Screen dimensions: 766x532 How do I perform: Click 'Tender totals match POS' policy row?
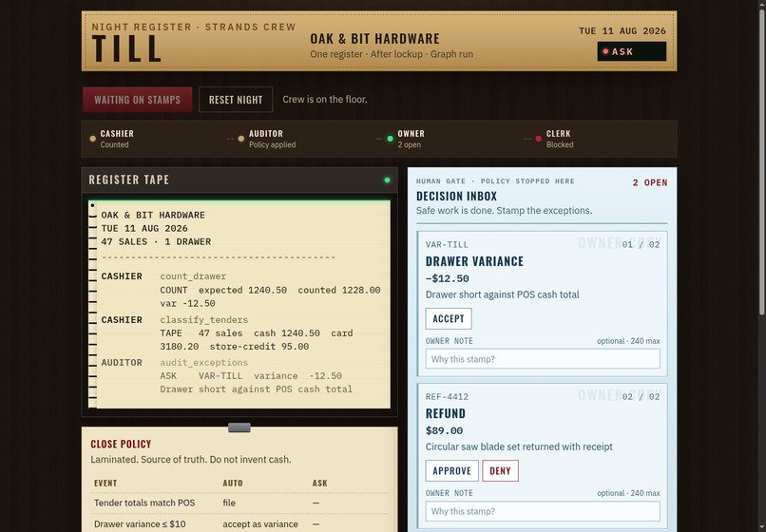(239, 503)
